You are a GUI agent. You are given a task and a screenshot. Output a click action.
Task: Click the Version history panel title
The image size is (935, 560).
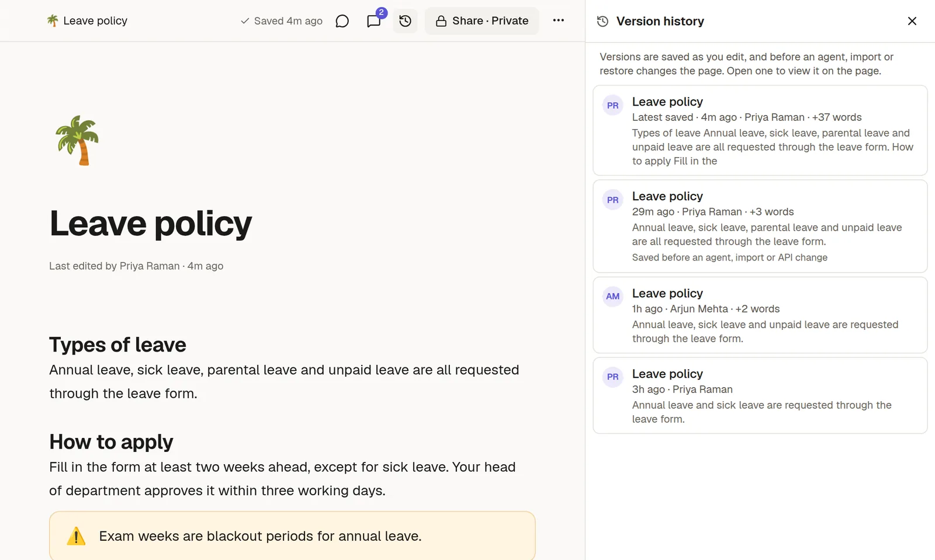coord(660,22)
